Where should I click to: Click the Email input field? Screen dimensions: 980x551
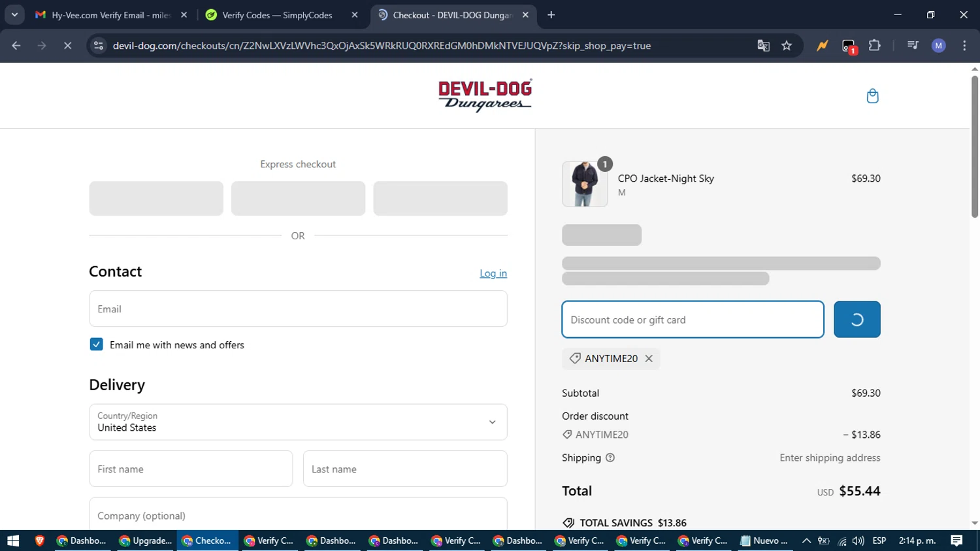pyautogui.click(x=298, y=309)
